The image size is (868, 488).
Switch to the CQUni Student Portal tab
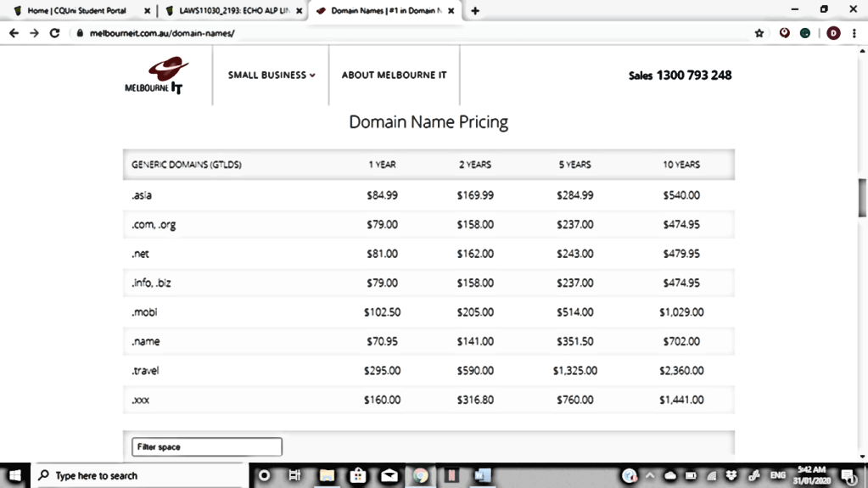(76, 11)
